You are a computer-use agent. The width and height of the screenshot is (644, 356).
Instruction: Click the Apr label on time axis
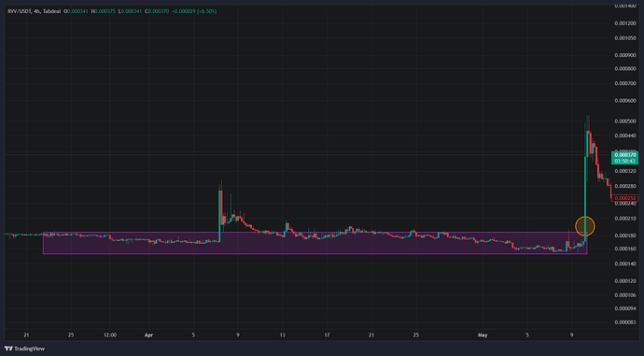point(148,335)
